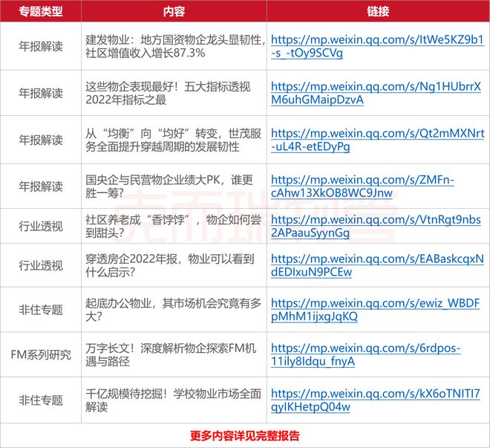Open the FM link 6rdpos-11ily8Idqu
This screenshot has height=448, width=490.
coord(365,354)
